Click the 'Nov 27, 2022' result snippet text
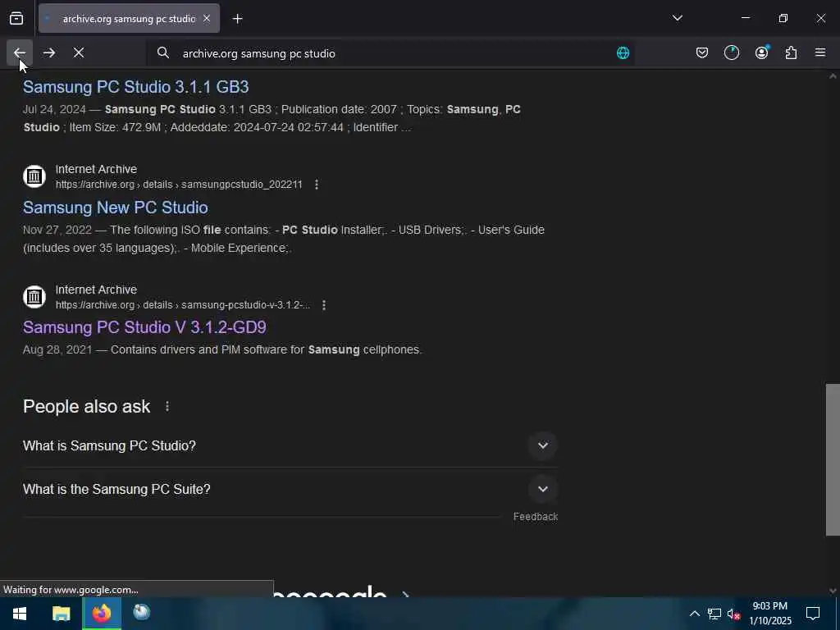The height and width of the screenshot is (630, 840). (x=283, y=239)
